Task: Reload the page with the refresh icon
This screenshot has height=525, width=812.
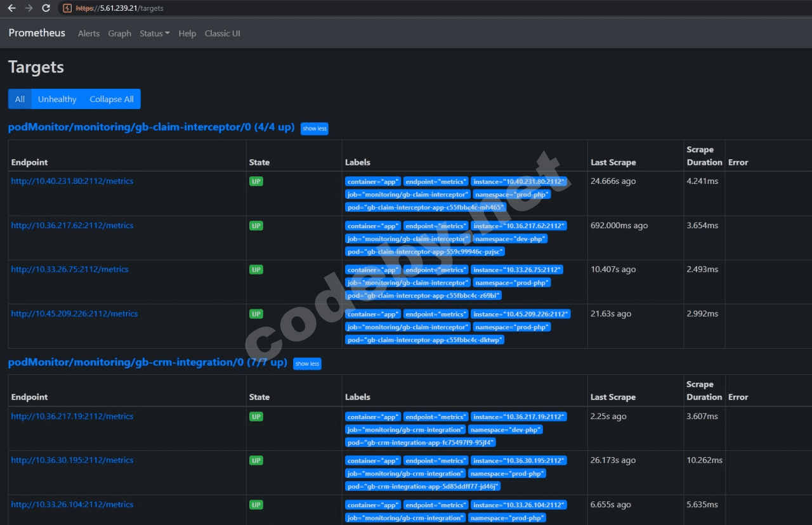Action: (46, 8)
